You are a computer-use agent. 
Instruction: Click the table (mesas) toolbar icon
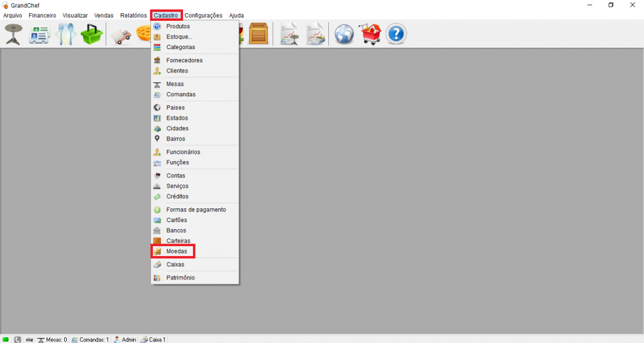click(x=13, y=34)
